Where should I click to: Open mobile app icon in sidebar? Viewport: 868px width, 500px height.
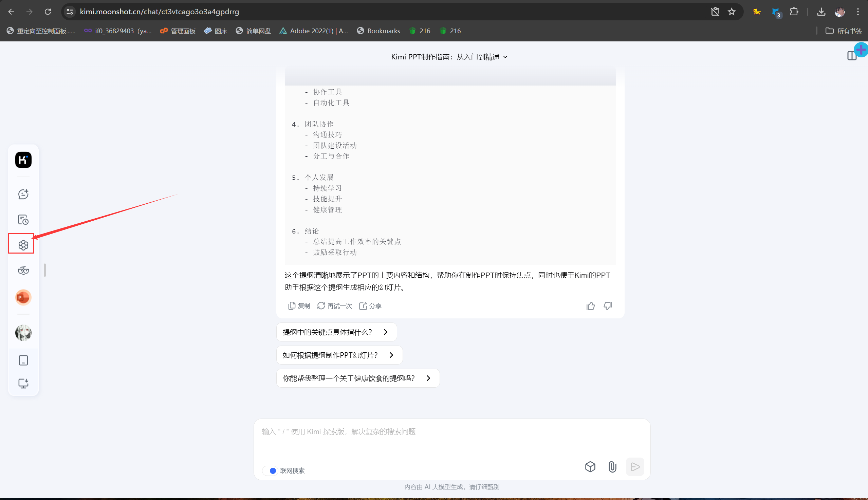point(23,360)
